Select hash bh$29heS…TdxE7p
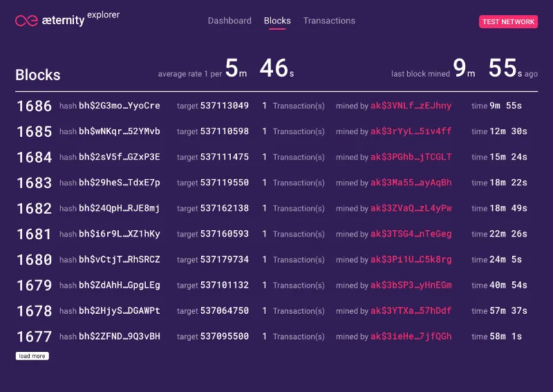This screenshot has width=553, height=392. point(120,183)
